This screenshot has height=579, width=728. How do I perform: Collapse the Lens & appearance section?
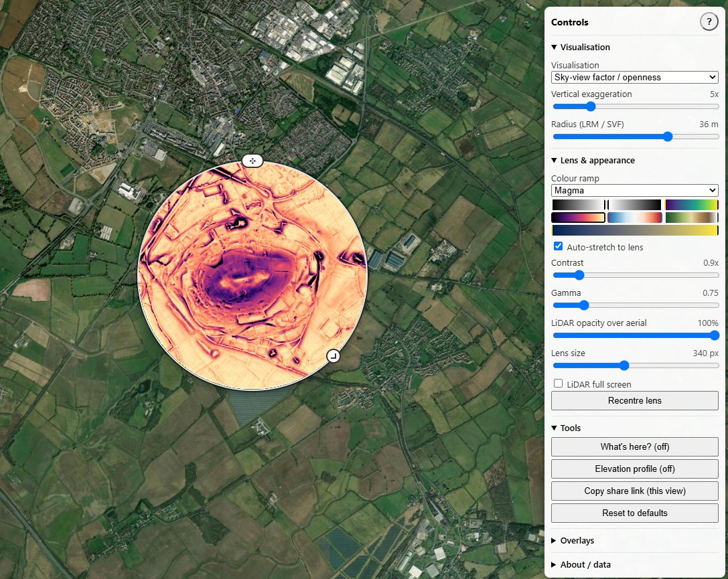click(x=593, y=161)
